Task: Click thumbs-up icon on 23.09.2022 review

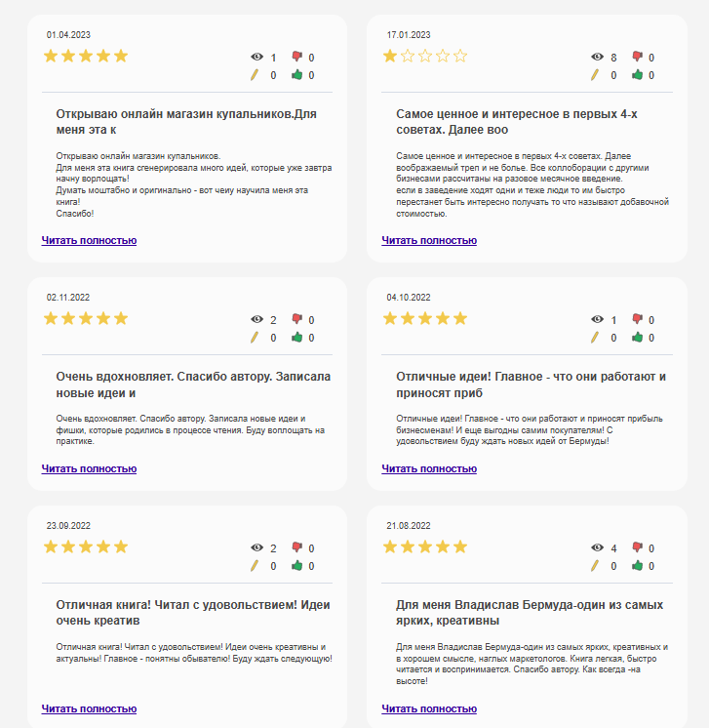Action: 296,565
